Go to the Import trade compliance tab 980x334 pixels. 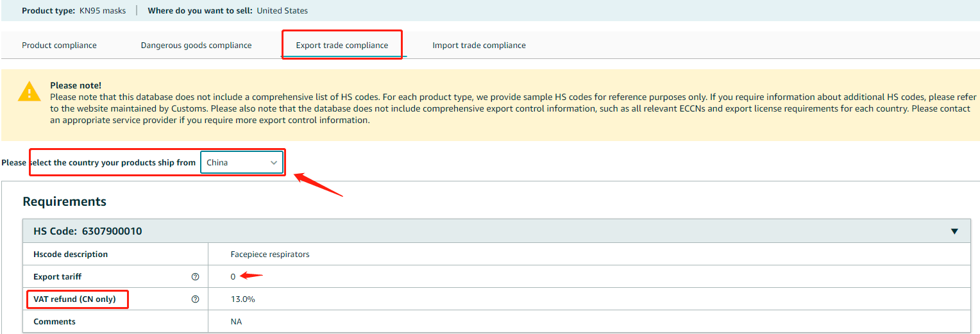pos(479,46)
